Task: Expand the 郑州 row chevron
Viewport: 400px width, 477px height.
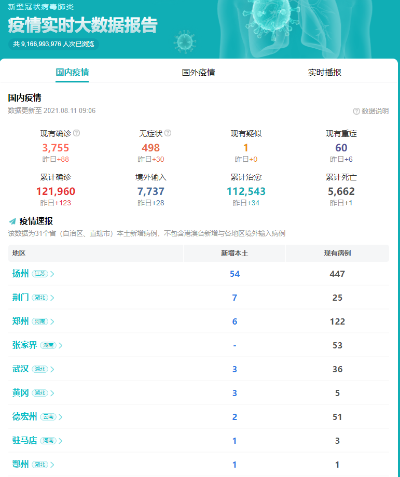Action: pyautogui.click(x=52, y=322)
